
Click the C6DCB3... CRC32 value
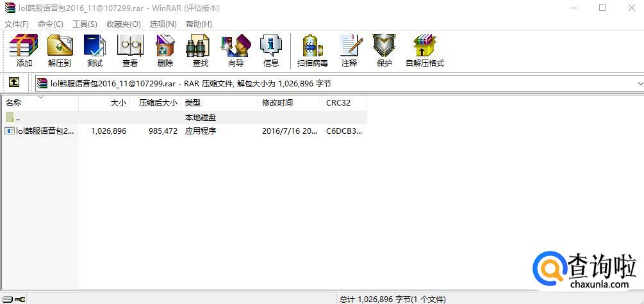(x=344, y=131)
